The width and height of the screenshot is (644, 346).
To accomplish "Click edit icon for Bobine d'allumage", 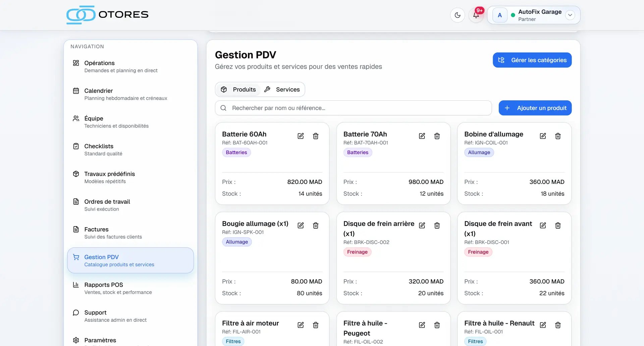I will [x=543, y=136].
